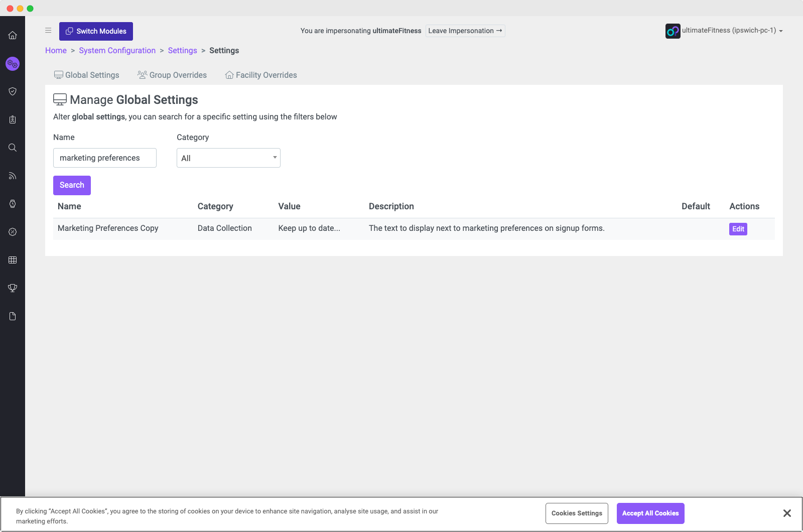Click the signup forms description text
This screenshot has width=803, height=532.
(486, 228)
